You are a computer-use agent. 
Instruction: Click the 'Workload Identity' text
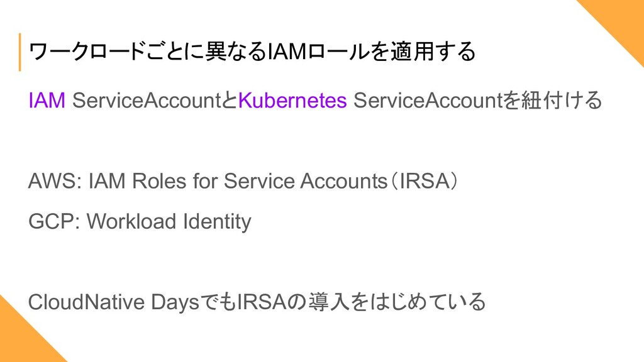tap(169, 222)
